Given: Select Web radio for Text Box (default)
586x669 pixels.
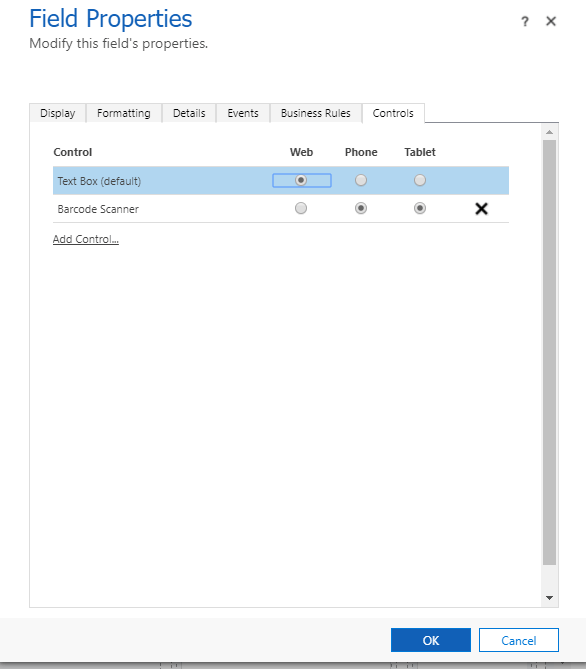Looking at the screenshot, I should 301,180.
